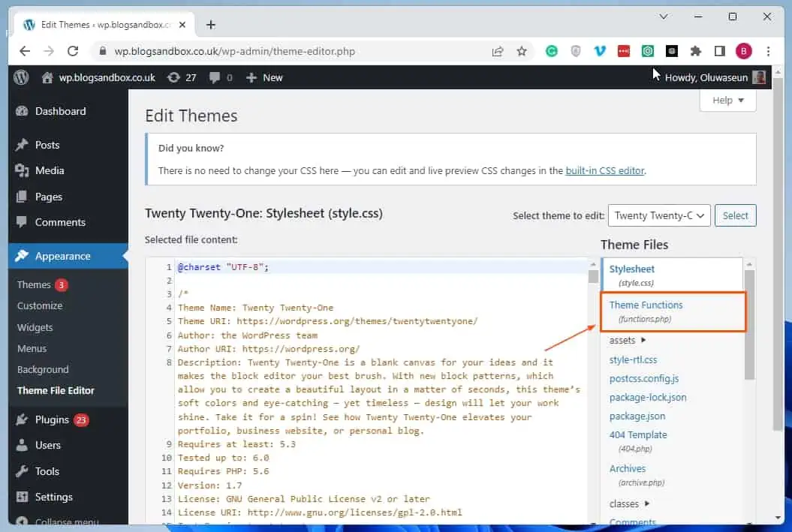This screenshot has width=792, height=532.
Task: Open the comments bubble in admin bar
Action: pos(221,78)
